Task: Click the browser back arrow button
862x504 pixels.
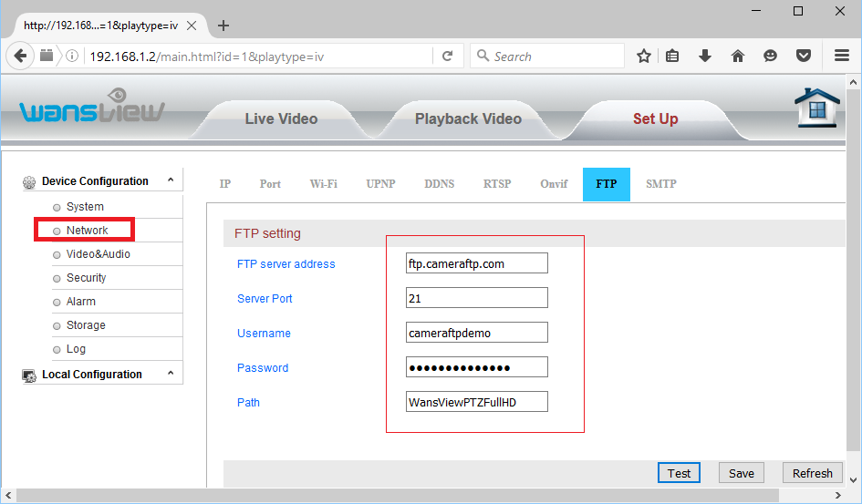Action: point(20,56)
